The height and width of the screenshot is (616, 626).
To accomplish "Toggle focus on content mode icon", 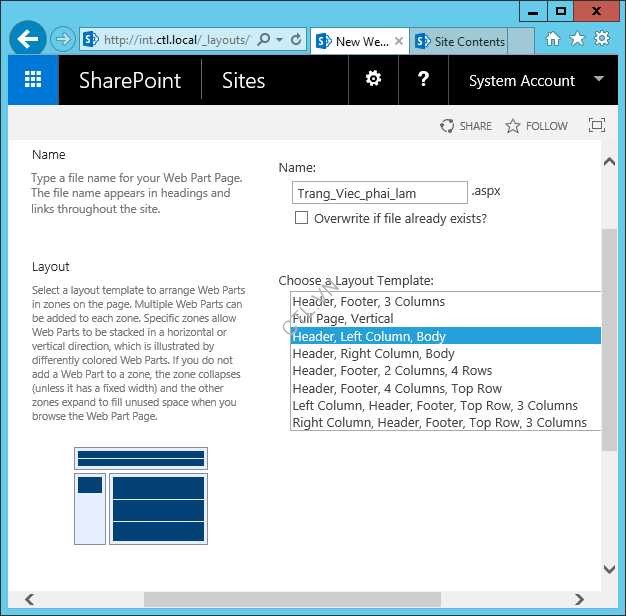I will click(597, 126).
